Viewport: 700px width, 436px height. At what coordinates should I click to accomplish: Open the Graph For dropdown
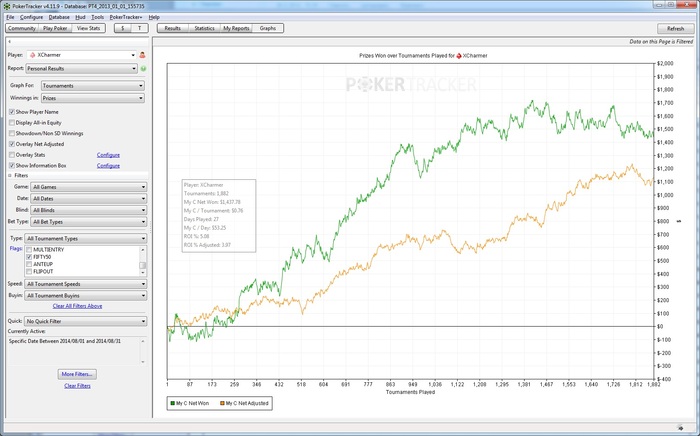click(93, 86)
